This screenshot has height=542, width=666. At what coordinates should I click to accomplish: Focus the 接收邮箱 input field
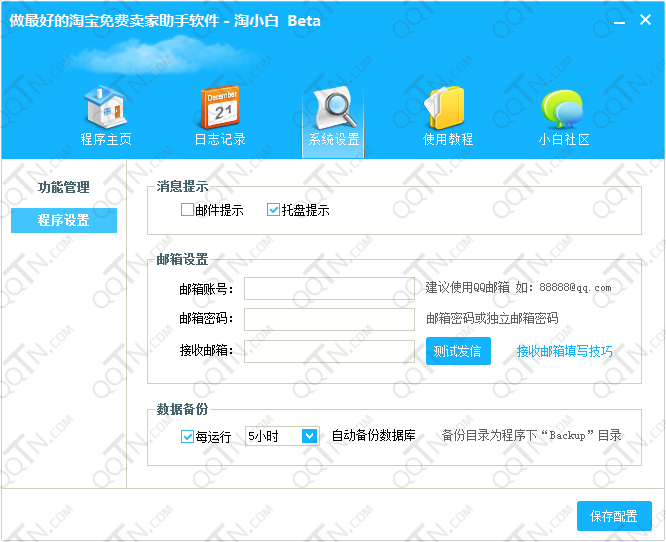click(x=329, y=351)
